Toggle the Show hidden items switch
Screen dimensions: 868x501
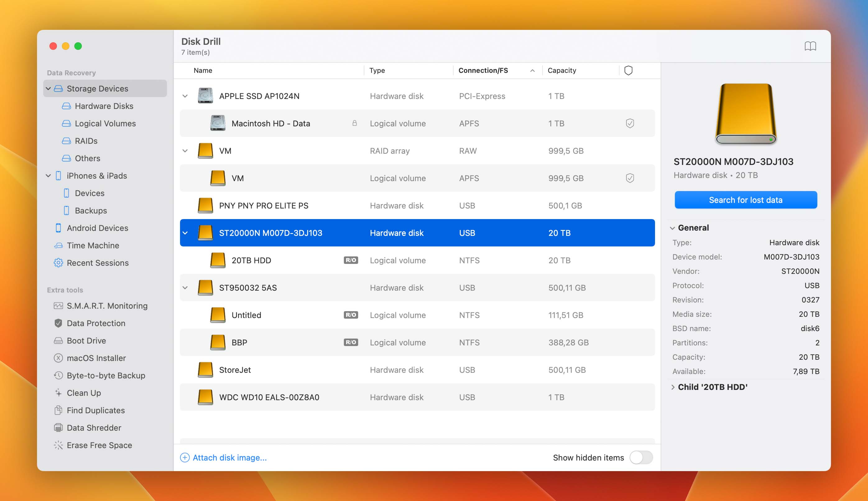(643, 457)
